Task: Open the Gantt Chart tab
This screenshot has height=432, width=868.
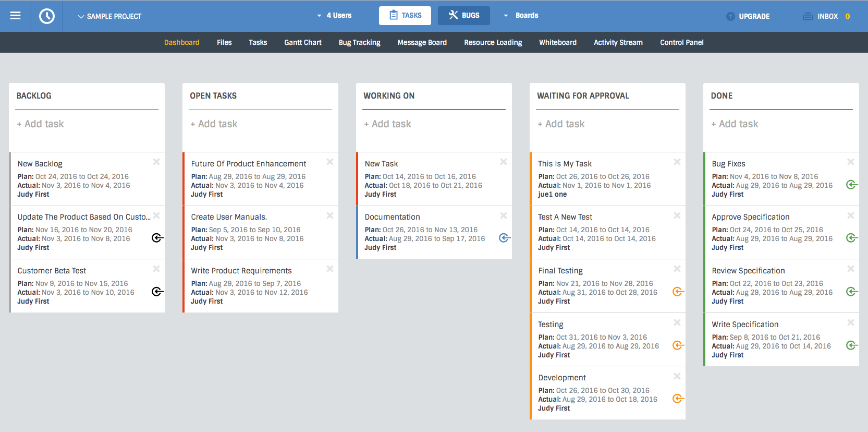Action: tap(303, 42)
